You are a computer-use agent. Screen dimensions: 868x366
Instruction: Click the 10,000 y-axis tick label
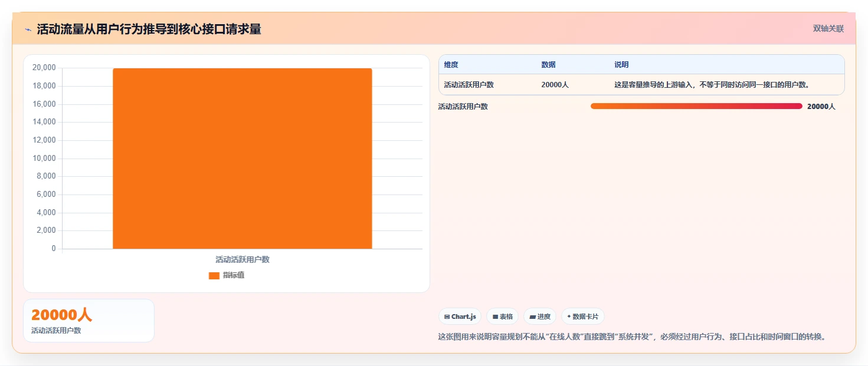coord(44,159)
